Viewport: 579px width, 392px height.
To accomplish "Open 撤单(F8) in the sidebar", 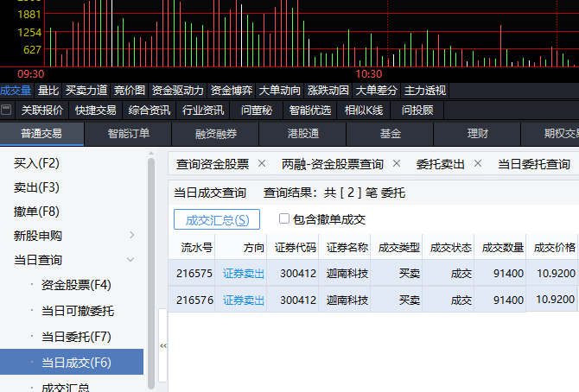I will (36, 212).
